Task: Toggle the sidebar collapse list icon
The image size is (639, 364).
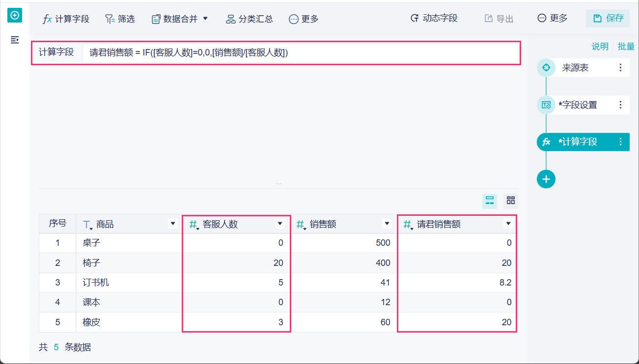Action: click(x=15, y=40)
